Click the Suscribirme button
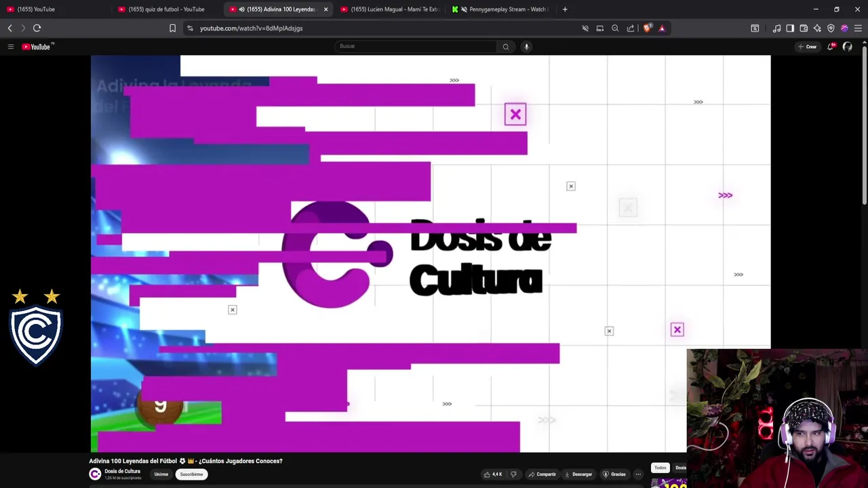 191,474
